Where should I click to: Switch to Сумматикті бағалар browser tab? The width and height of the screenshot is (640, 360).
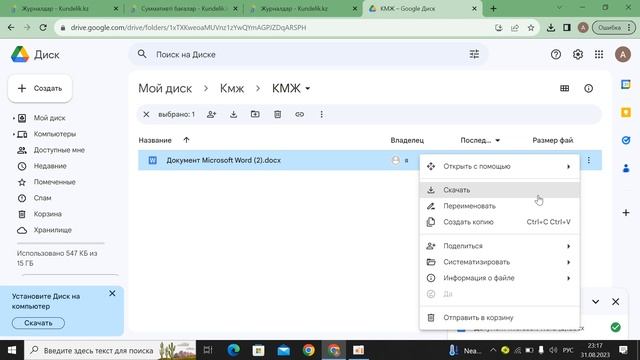pos(182,9)
